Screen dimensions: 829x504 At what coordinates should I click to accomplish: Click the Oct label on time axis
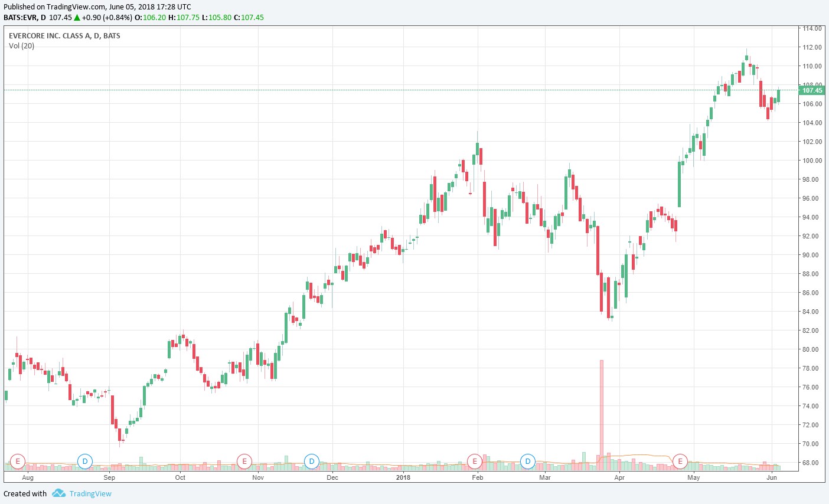[x=180, y=477]
